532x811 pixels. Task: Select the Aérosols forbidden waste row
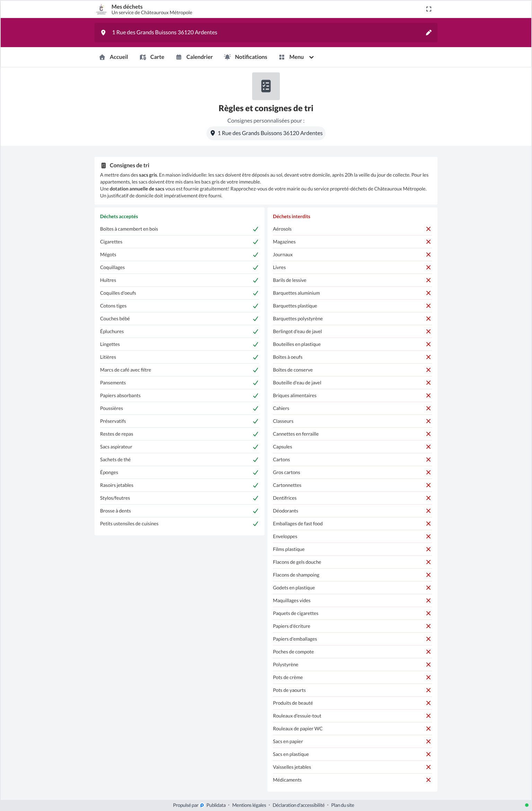(352, 229)
